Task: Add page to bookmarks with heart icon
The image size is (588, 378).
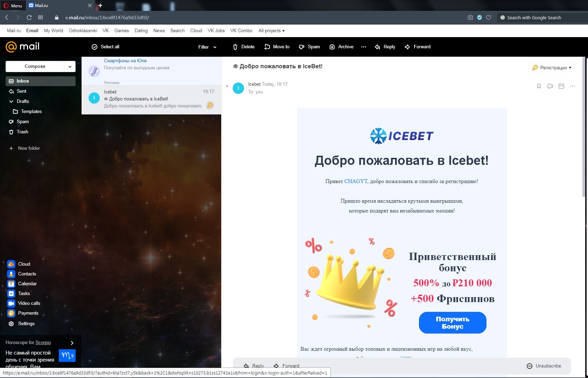Action: [489, 17]
